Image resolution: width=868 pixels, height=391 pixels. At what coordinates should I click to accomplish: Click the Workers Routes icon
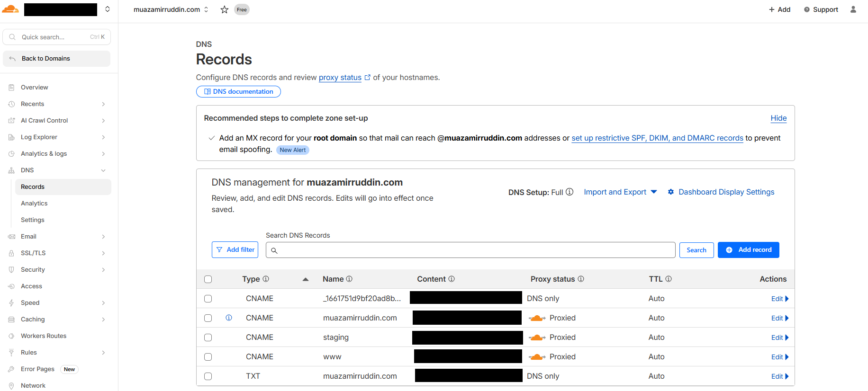click(x=11, y=336)
